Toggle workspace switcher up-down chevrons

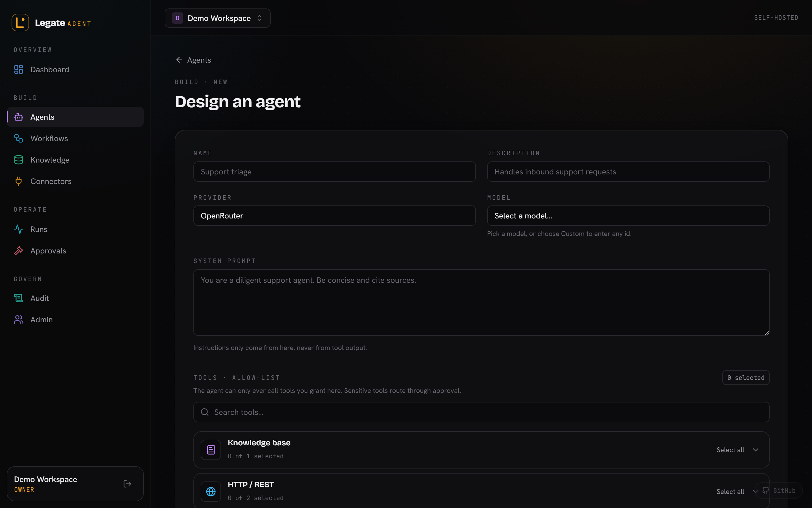259,18
